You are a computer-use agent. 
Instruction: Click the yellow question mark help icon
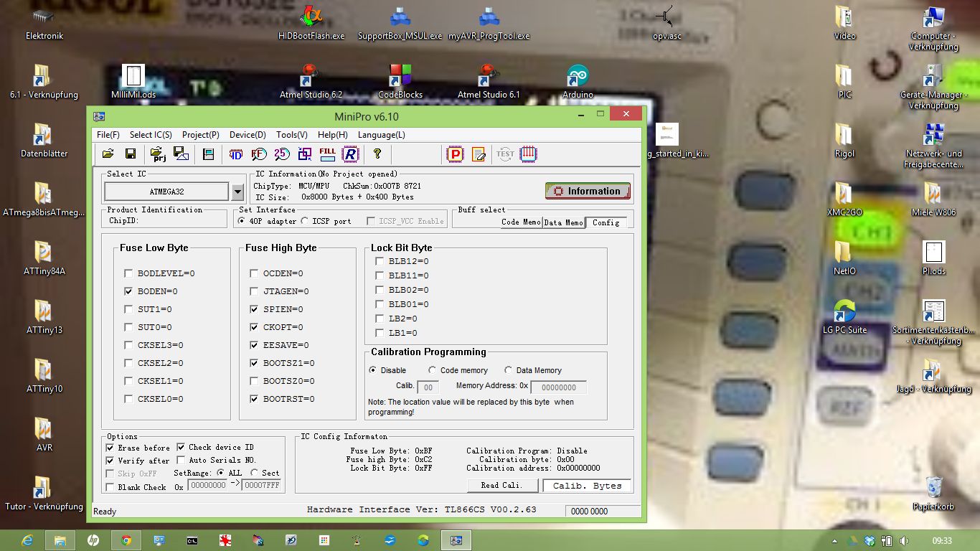click(377, 154)
